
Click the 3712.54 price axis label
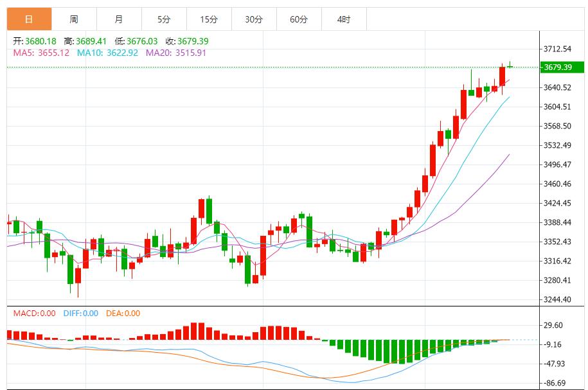[x=558, y=49]
